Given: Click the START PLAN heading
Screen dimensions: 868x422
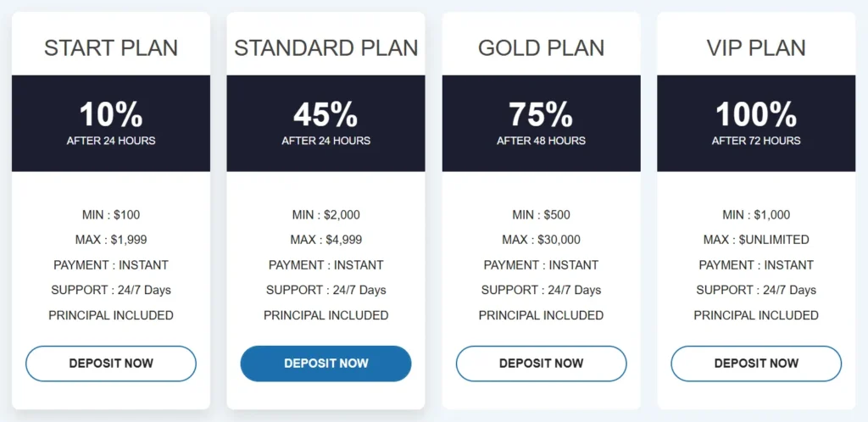Looking at the screenshot, I should click(x=111, y=47).
